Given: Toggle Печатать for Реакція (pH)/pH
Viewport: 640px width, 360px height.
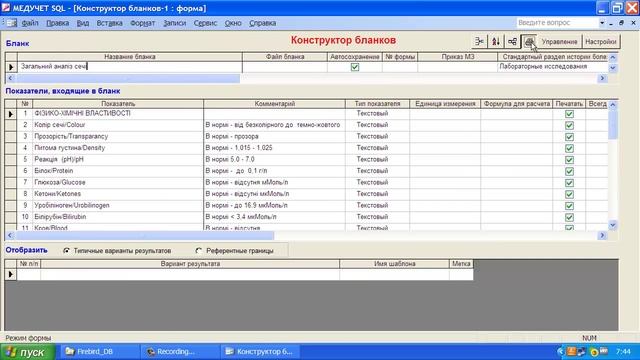Looking at the screenshot, I should click(569, 160).
